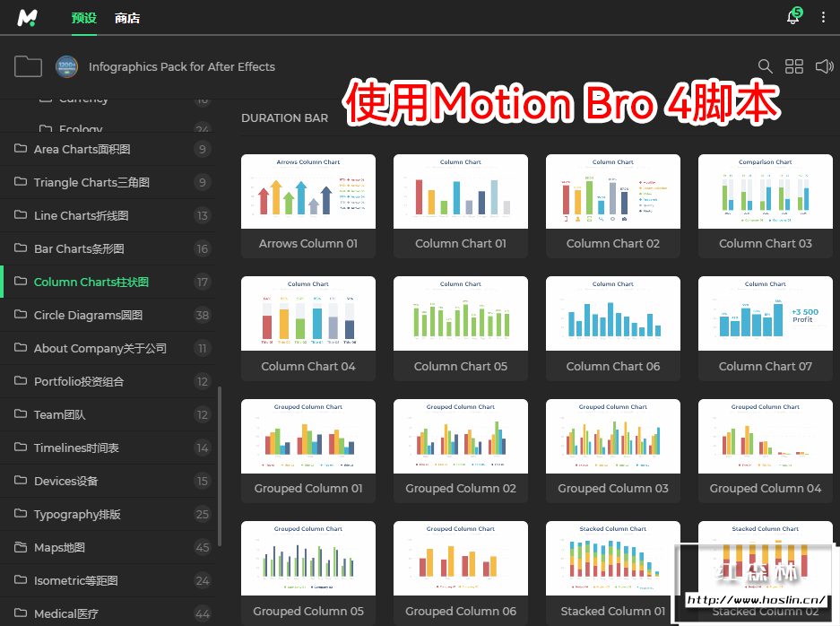This screenshot has height=626, width=840.
Task: Click the Motion Bro logo icon
Action: (x=27, y=18)
